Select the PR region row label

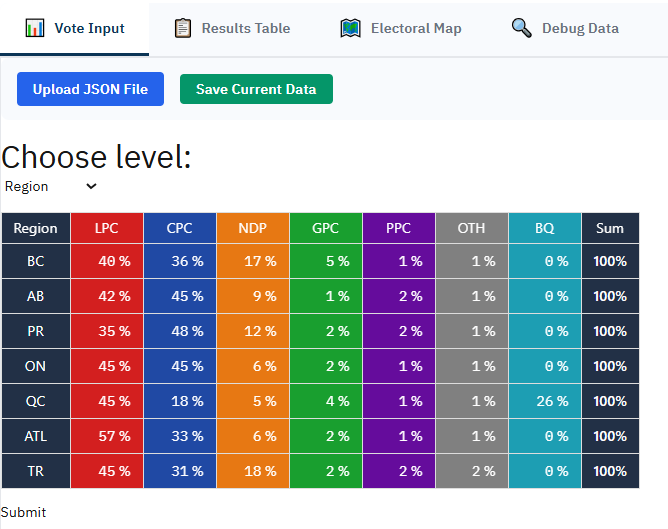point(36,331)
